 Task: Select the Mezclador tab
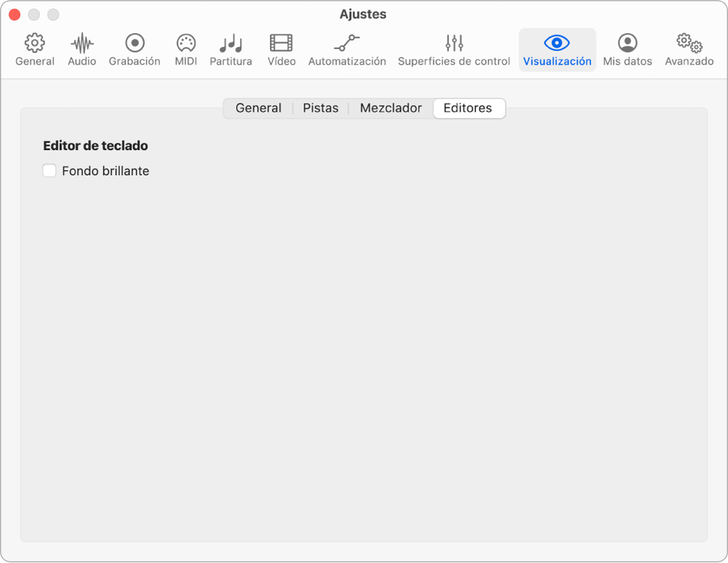(x=391, y=108)
